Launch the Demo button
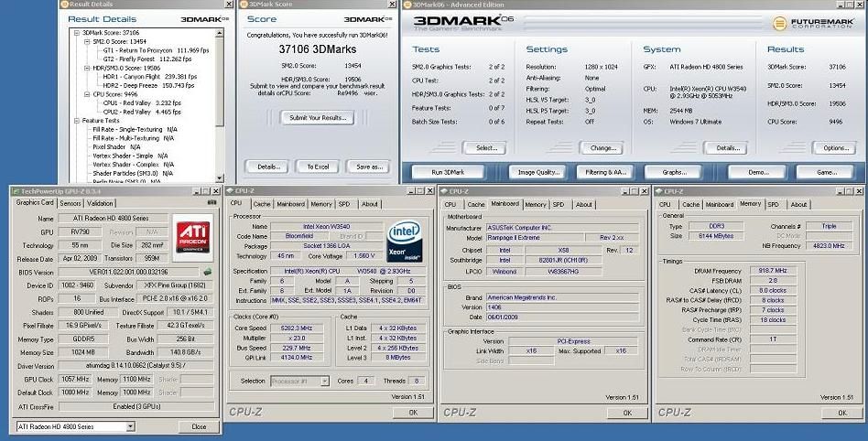The height and width of the screenshot is (441, 868). pyautogui.click(x=756, y=172)
